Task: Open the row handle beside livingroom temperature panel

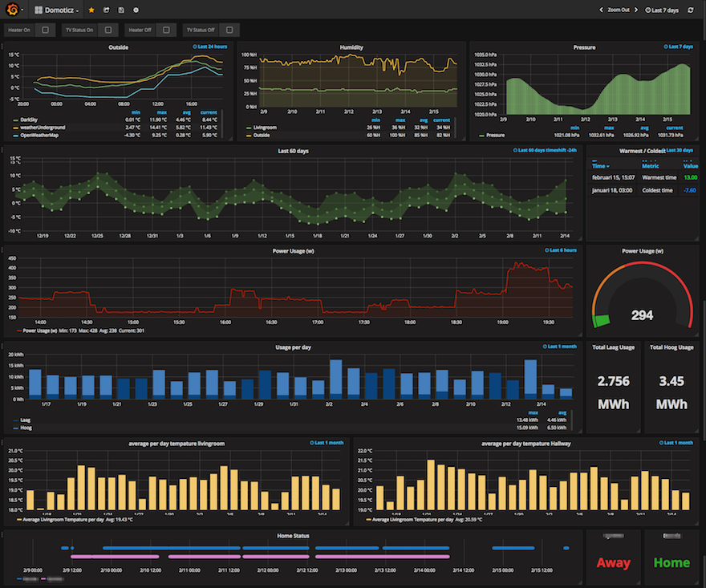Action: coord(2,442)
